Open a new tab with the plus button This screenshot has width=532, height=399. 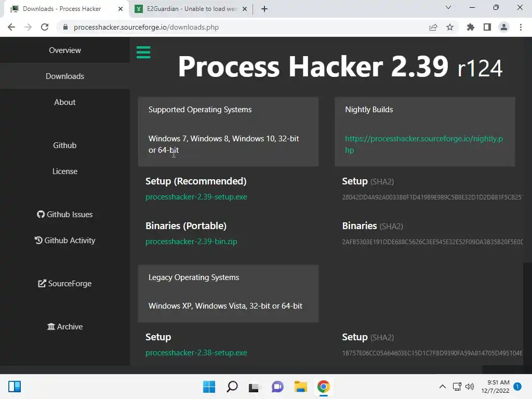coord(264,9)
